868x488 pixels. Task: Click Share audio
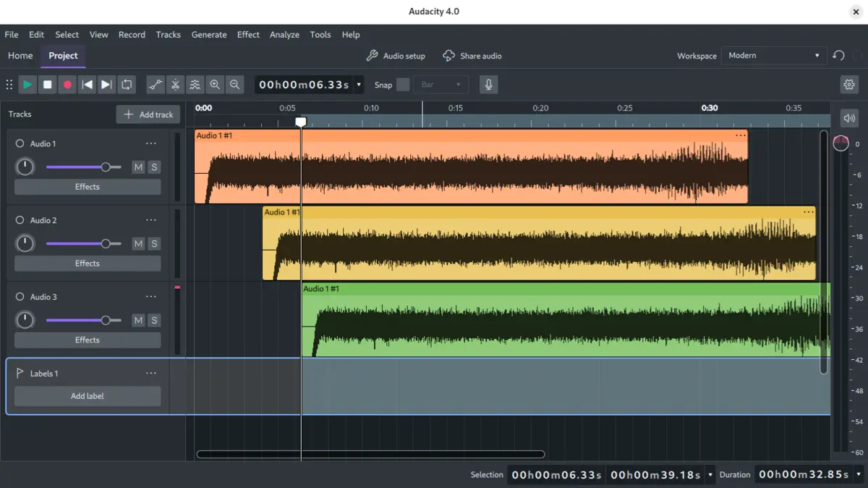[472, 56]
